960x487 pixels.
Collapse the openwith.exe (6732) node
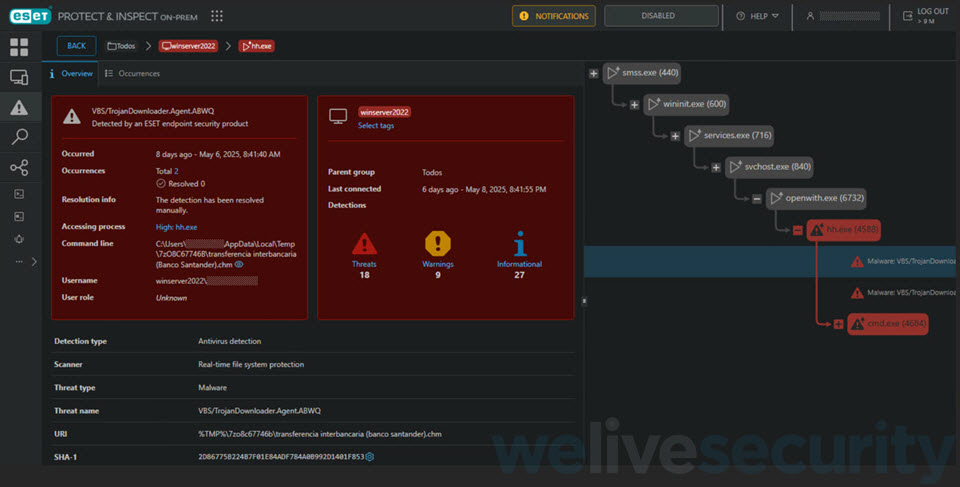[757, 198]
